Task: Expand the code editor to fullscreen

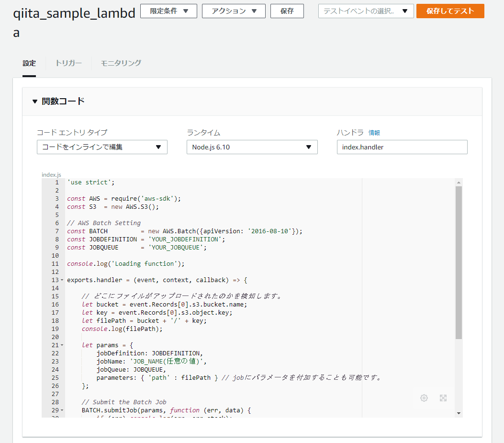Action: coord(443,398)
